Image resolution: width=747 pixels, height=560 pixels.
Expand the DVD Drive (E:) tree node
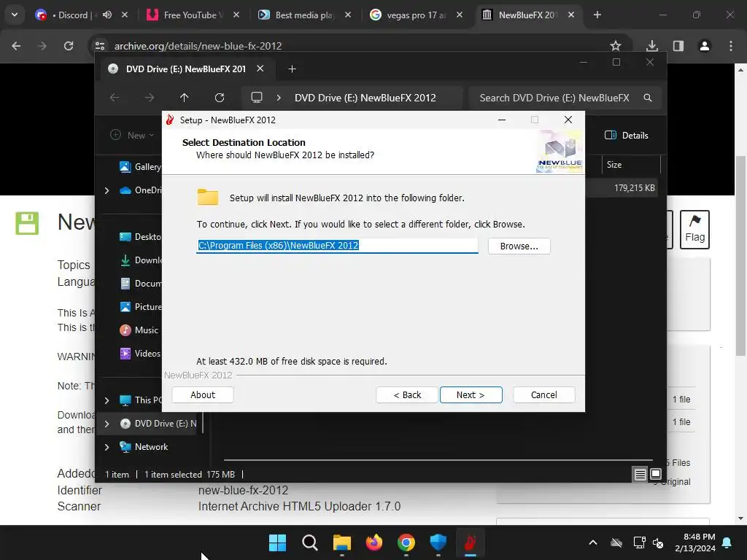(x=107, y=424)
